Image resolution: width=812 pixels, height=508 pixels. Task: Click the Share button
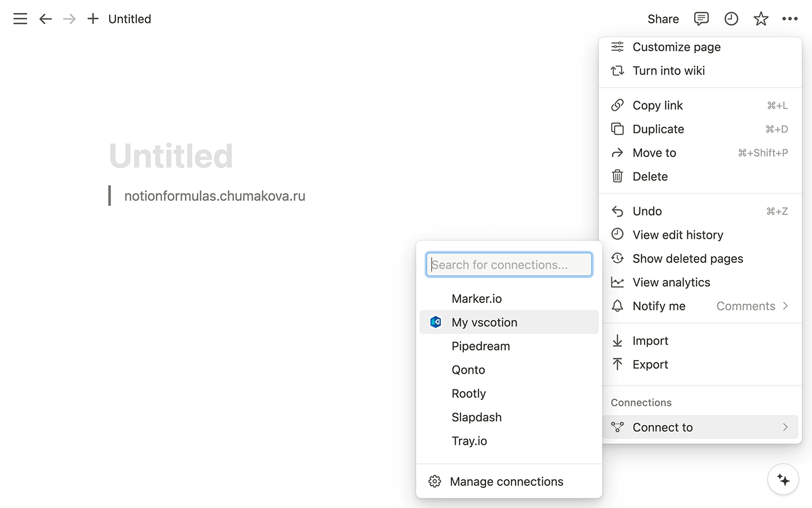663,19
